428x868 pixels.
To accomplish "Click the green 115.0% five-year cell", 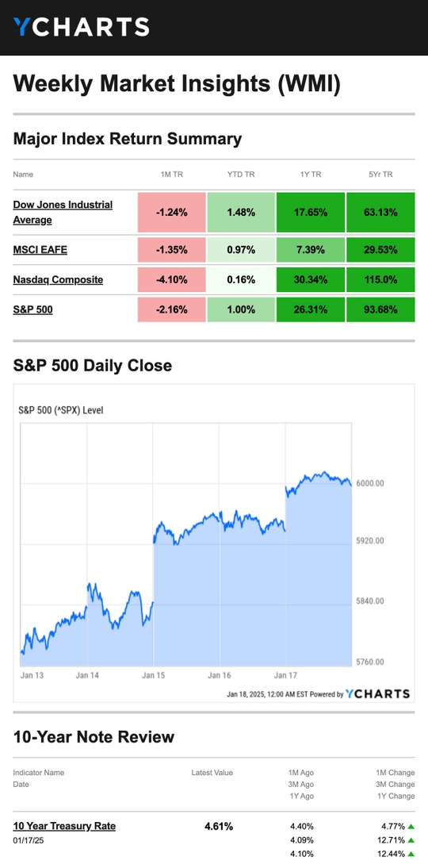I will (380, 279).
